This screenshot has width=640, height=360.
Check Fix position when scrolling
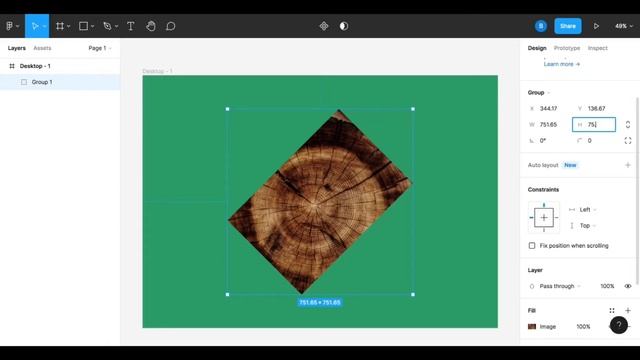coord(532,246)
